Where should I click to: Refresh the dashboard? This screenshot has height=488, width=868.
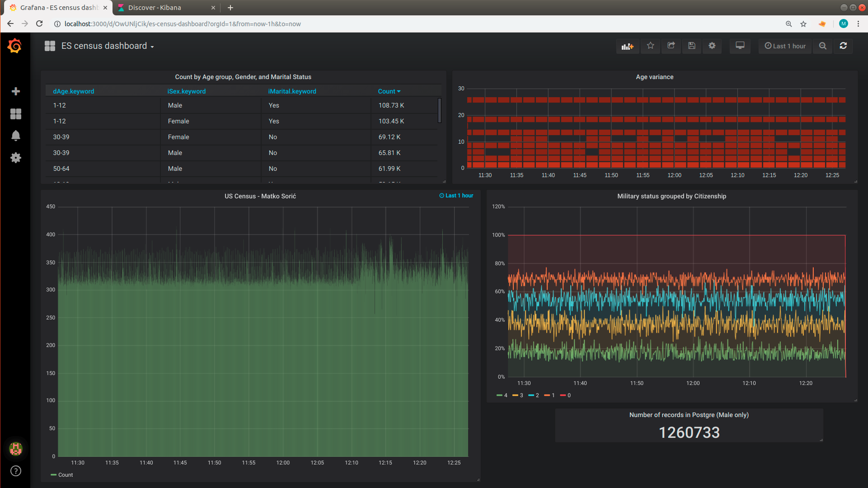(x=843, y=46)
